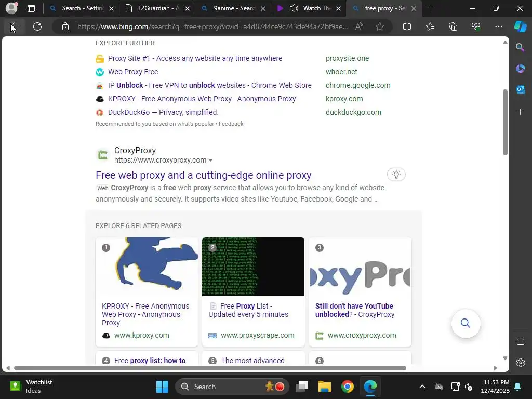Open a new browser tab
The width and height of the screenshot is (532, 399).
coord(431,8)
